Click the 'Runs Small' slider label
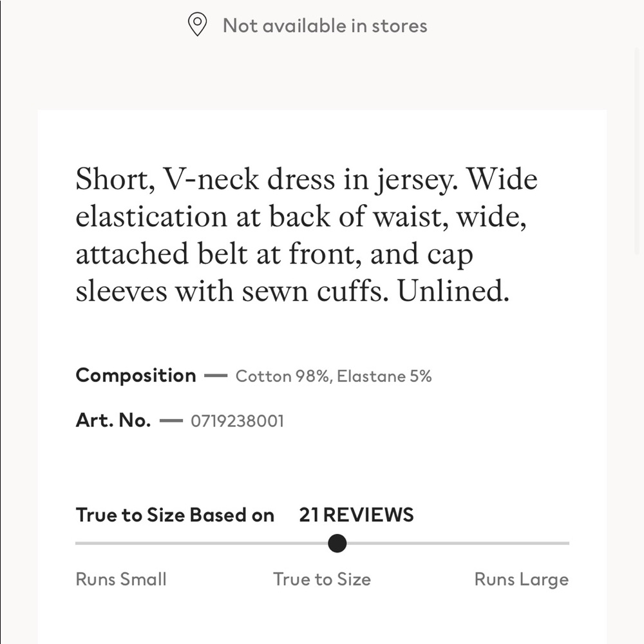644x644 pixels. pos(121,579)
